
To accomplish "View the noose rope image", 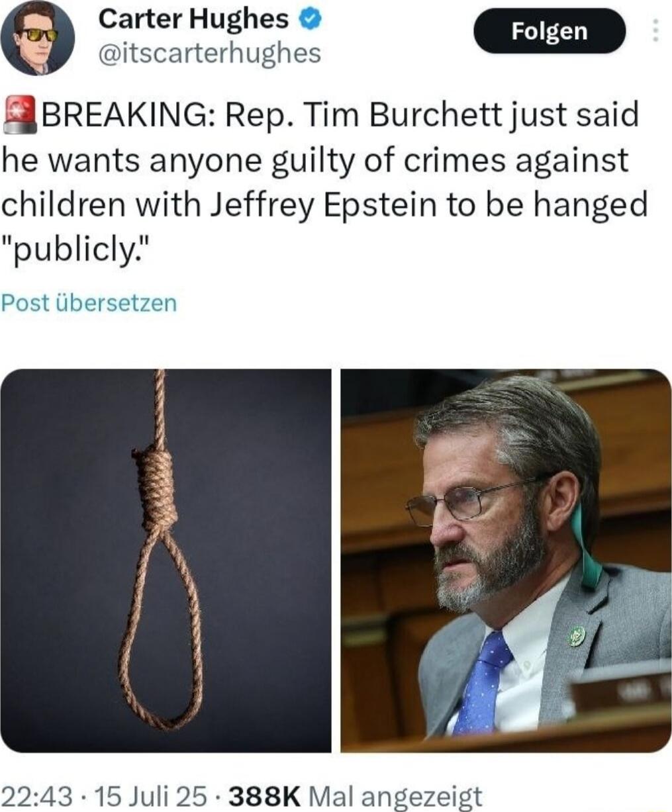I will point(166,561).
